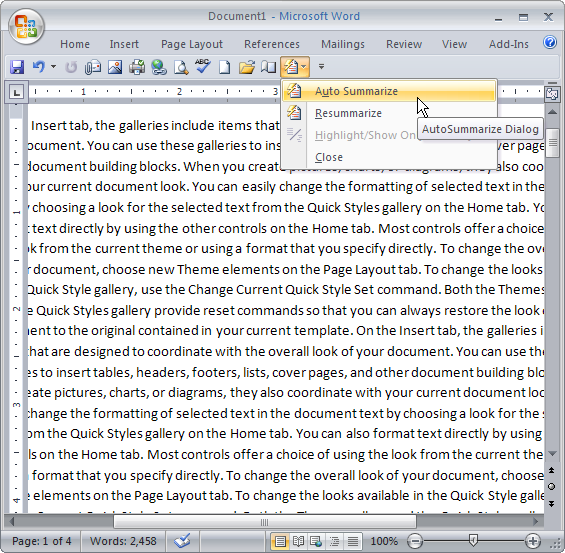The image size is (565, 553).
Task: Click the vertical scrollbar thumb
Action: pyautogui.click(x=552, y=143)
